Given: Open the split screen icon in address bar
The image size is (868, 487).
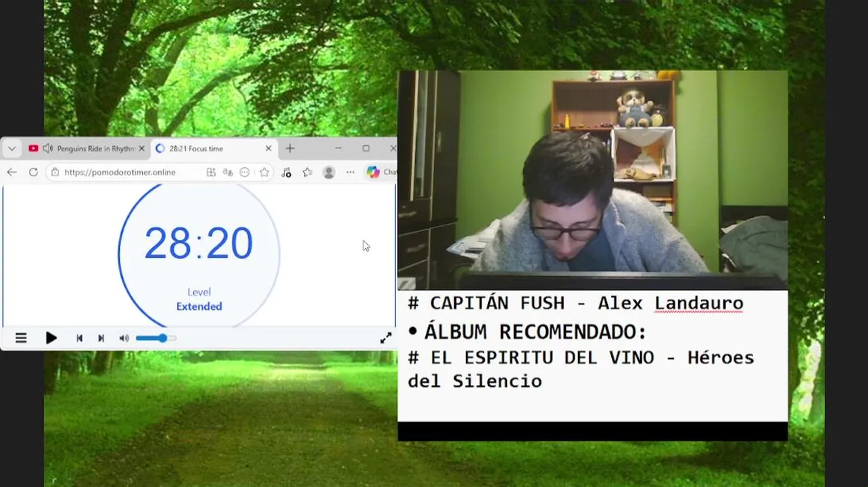Looking at the screenshot, I should click(x=211, y=172).
